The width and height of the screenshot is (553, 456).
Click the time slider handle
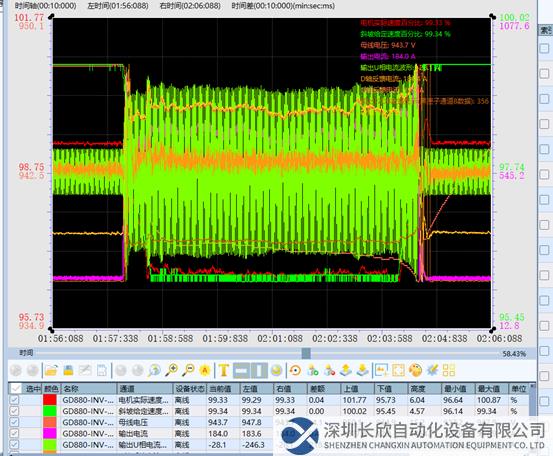(306, 353)
